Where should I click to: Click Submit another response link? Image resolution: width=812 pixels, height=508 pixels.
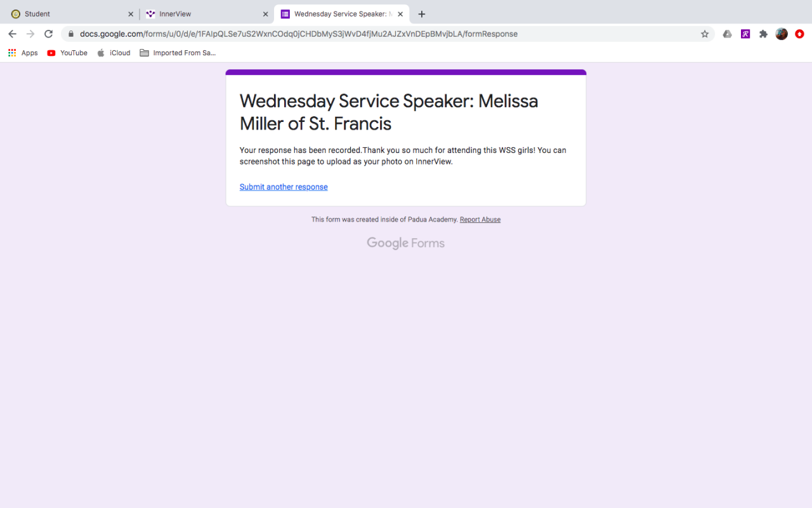click(x=284, y=187)
